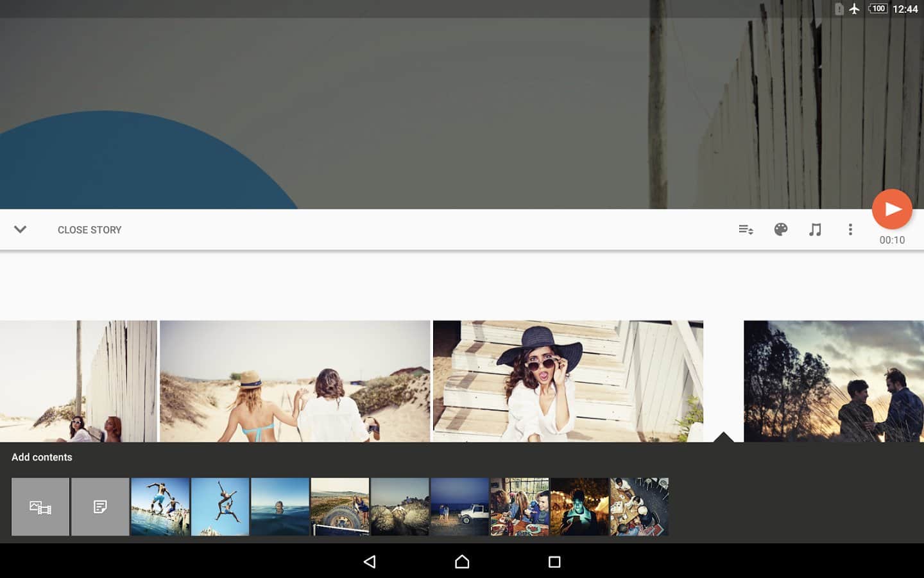The height and width of the screenshot is (578, 924).
Task: Tap the Android home navigation button
Action: click(462, 562)
